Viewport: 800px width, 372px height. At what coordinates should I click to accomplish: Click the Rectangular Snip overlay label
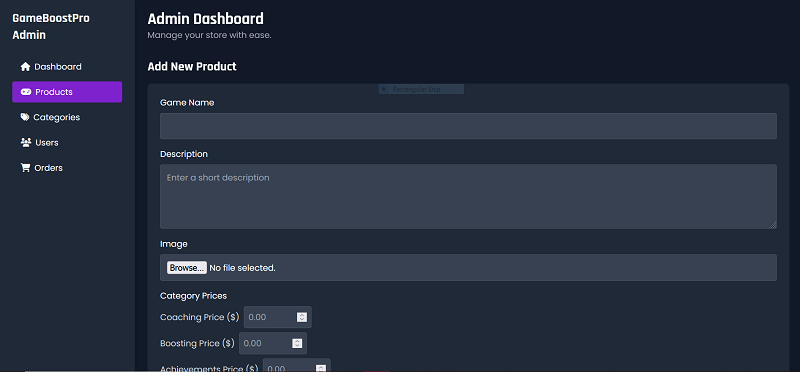point(421,89)
